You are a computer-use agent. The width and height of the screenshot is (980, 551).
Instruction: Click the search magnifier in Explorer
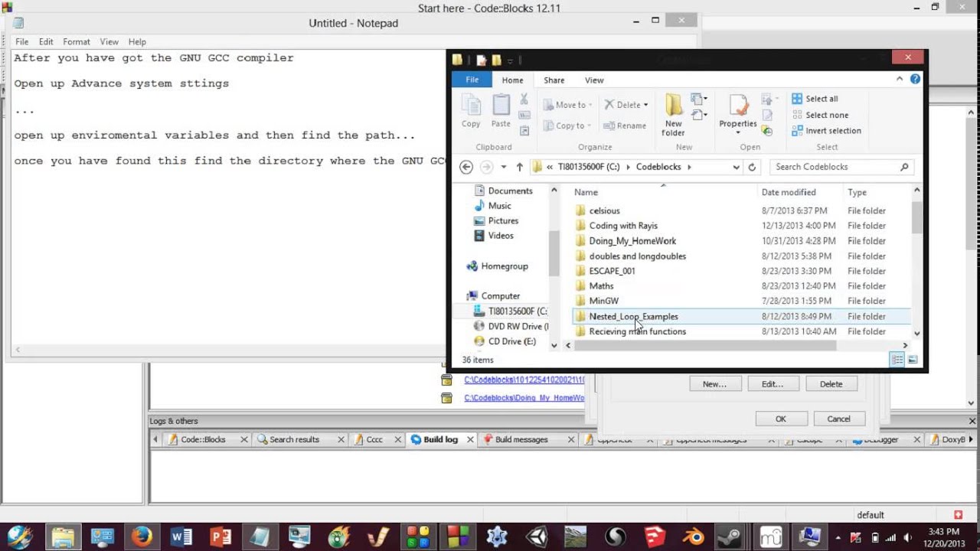(x=904, y=167)
